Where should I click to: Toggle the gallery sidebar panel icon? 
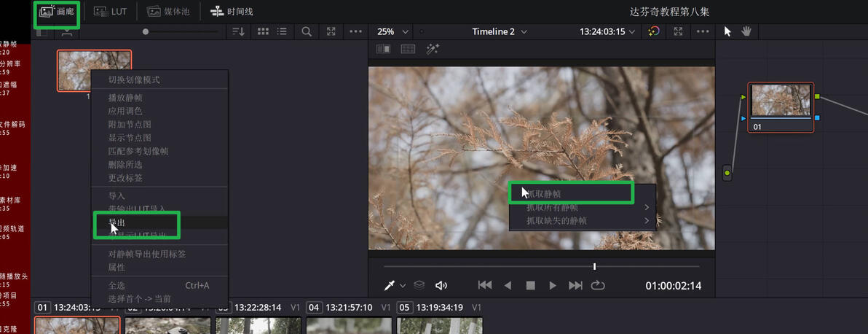[42, 32]
